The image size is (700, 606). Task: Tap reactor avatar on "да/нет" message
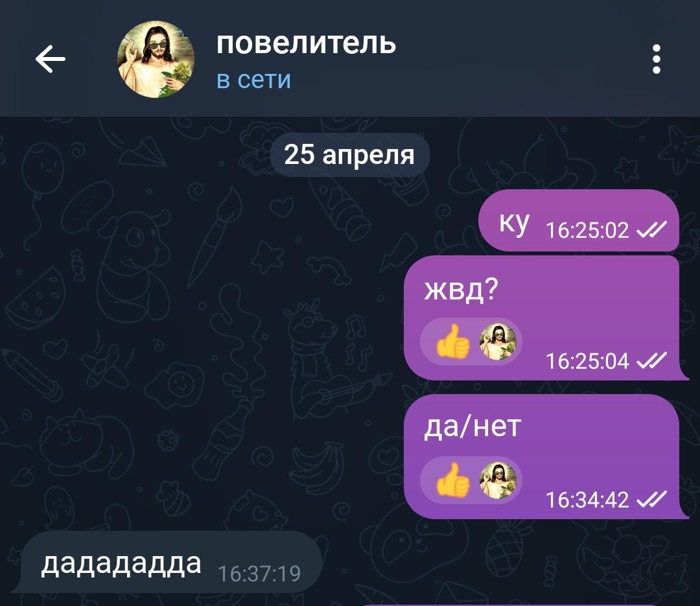coord(498,480)
